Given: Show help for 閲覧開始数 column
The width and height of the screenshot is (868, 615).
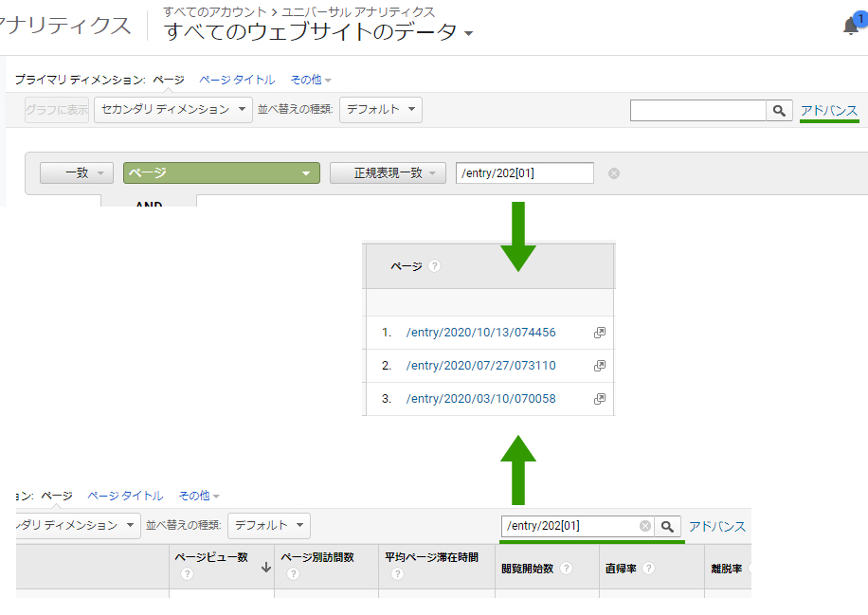Looking at the screenshot, I should (x=566, y=569).
